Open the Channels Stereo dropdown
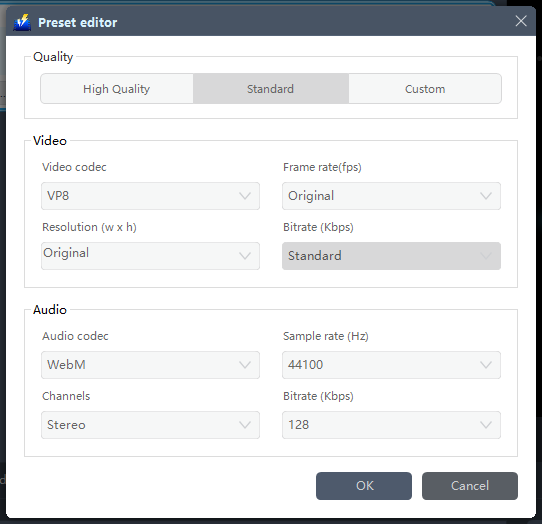Viewport: 542px width, 524px height. 150,425
